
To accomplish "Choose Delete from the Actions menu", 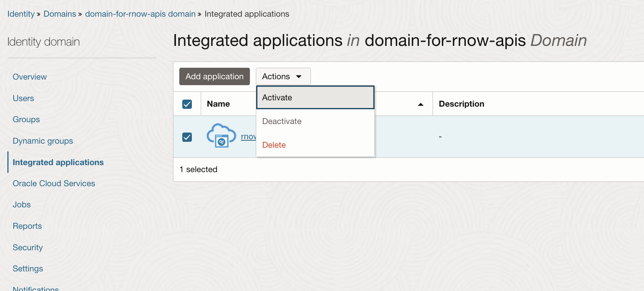I will (315, 145).
